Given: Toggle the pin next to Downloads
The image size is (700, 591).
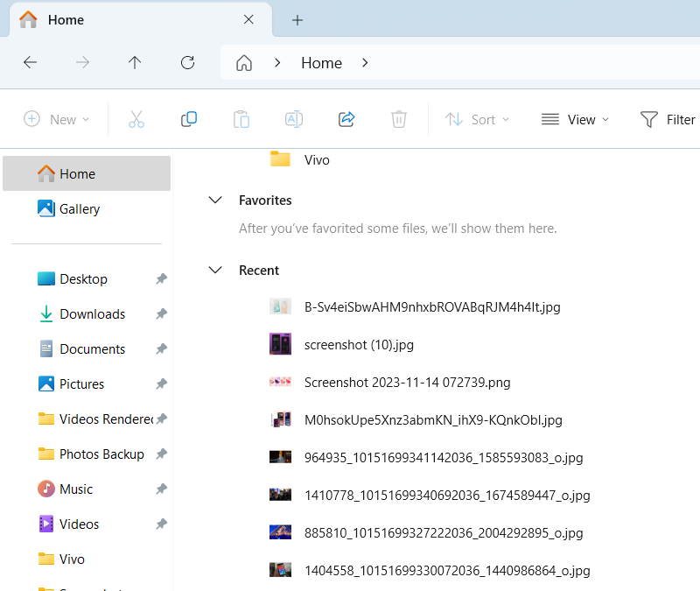Looking at the screenshot, I should [x=161, y=314].
